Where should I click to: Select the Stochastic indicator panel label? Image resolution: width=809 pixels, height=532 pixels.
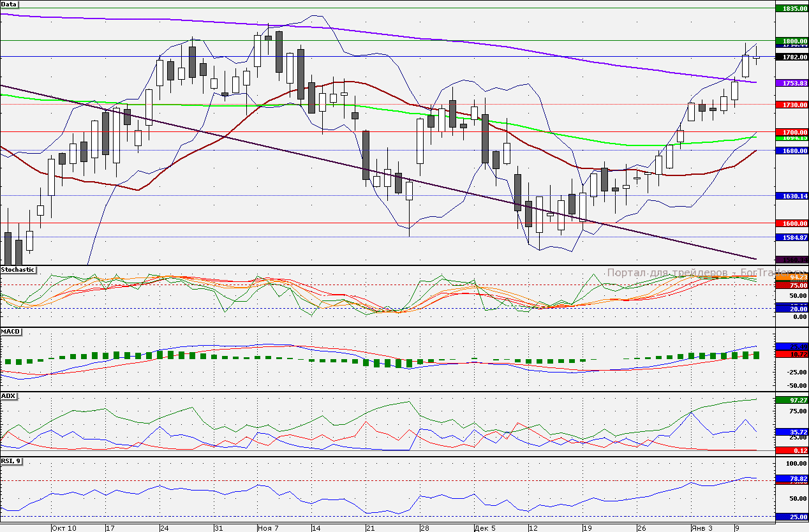[x=18, y=270]
